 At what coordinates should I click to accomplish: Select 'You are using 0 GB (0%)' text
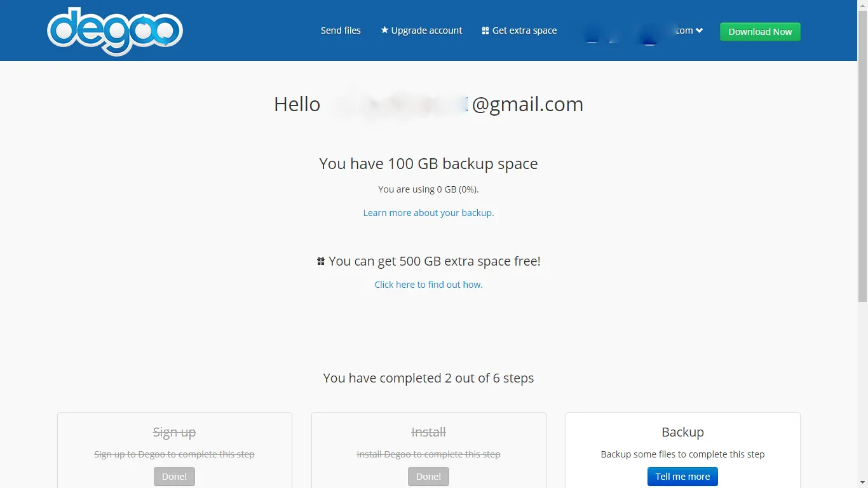coord(428,189)
